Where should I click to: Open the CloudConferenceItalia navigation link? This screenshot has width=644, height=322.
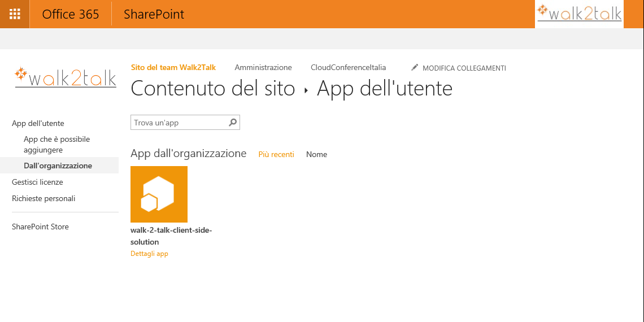click(349, 67)
